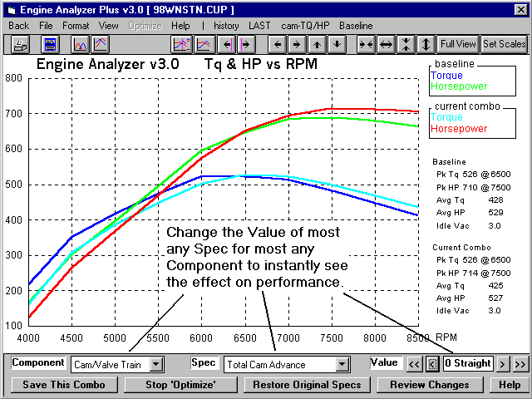Move cursor line right button
The height and width of the screenshot is (399, 532).
click(x=246, y=44)
